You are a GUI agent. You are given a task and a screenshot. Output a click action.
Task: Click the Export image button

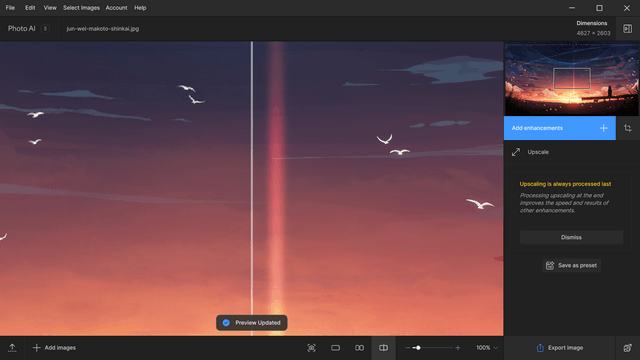tap(560, 348)
